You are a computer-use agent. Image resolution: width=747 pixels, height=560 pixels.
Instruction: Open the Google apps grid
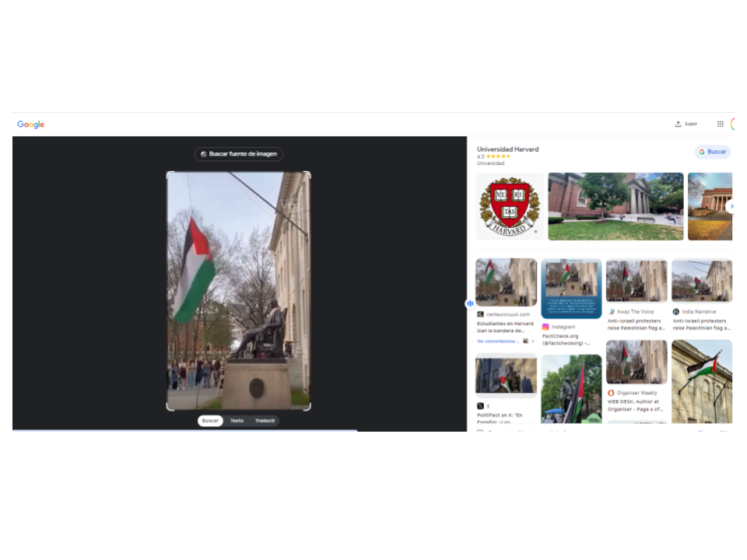721,124
